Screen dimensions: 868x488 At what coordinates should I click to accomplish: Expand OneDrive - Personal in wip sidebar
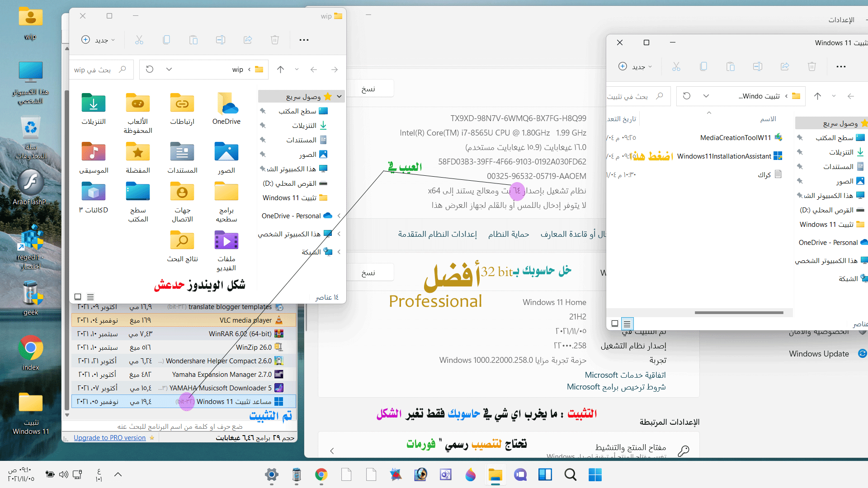pyautogui.click(x=339, y=216)
